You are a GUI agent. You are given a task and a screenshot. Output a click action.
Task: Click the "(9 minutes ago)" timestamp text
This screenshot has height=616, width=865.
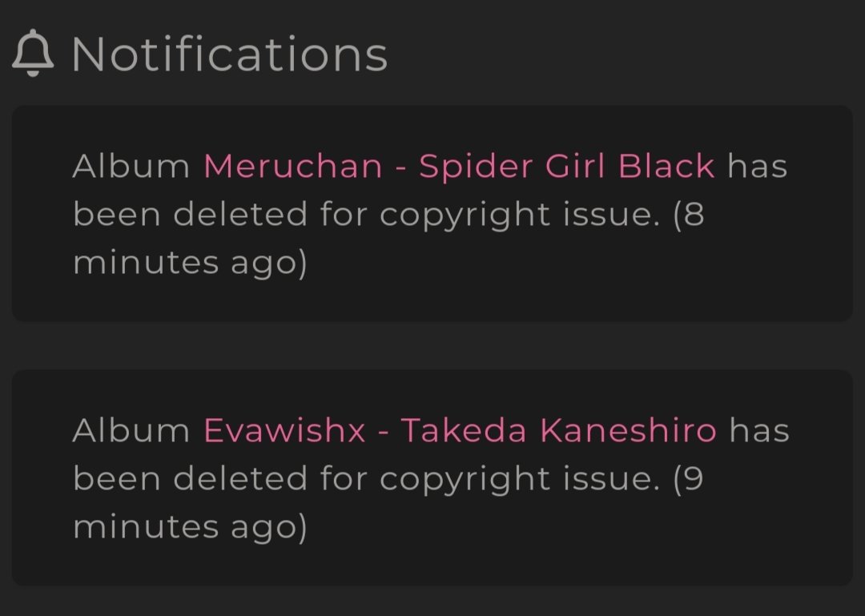[x=388, y=502]
